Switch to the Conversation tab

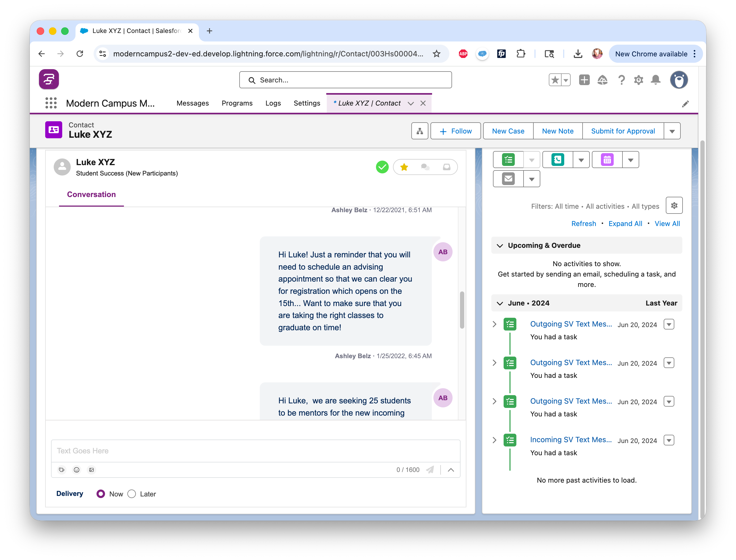[91, 194]
